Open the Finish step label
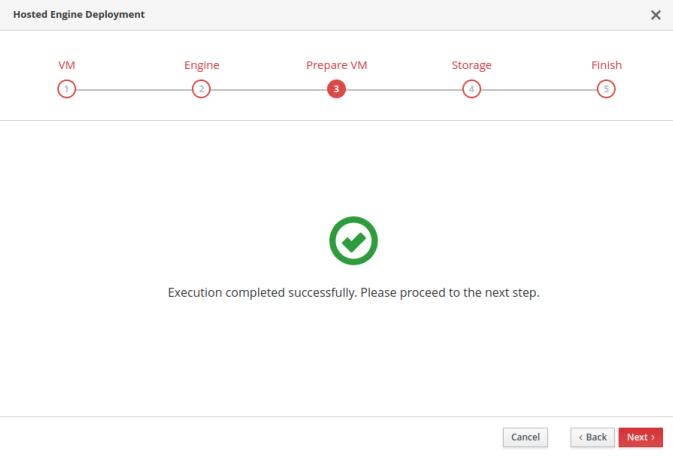 (x=606, y=65)
